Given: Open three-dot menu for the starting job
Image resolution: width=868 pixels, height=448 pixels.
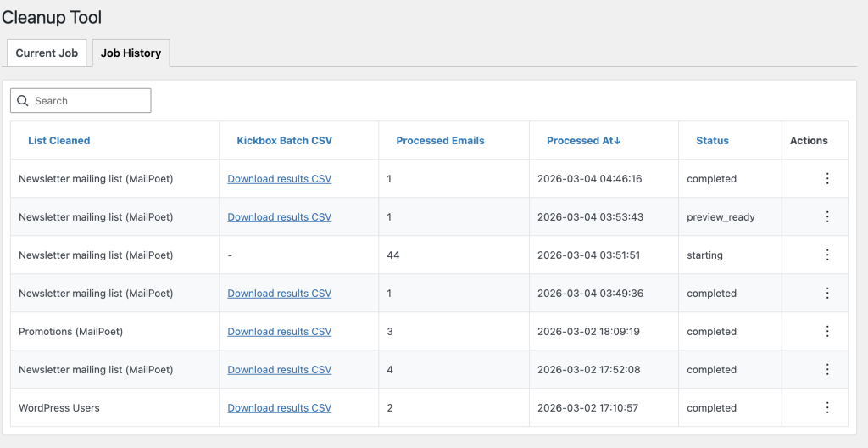Looking at the screenshot, I should tap(827, 255).
